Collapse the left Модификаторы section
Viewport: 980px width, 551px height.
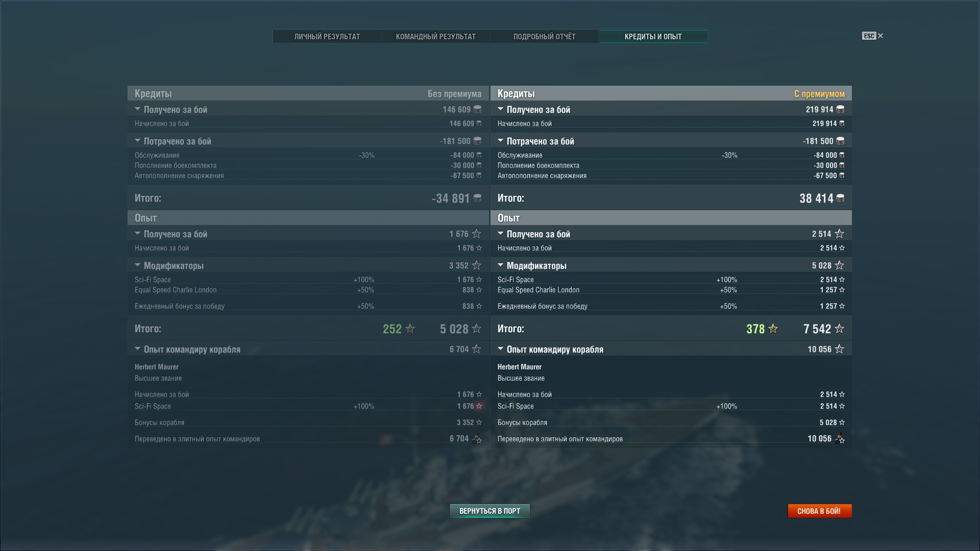(x=137, y=265)
